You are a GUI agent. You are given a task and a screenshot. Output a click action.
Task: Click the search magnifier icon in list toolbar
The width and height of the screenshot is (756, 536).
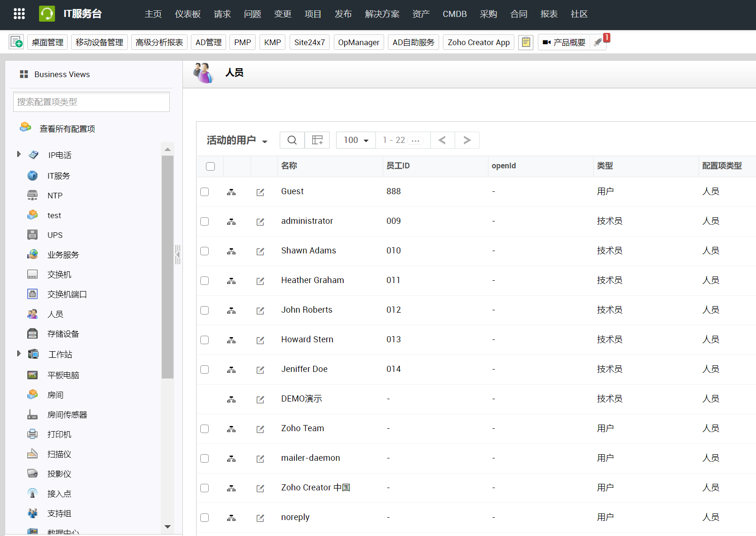[292, 140]
